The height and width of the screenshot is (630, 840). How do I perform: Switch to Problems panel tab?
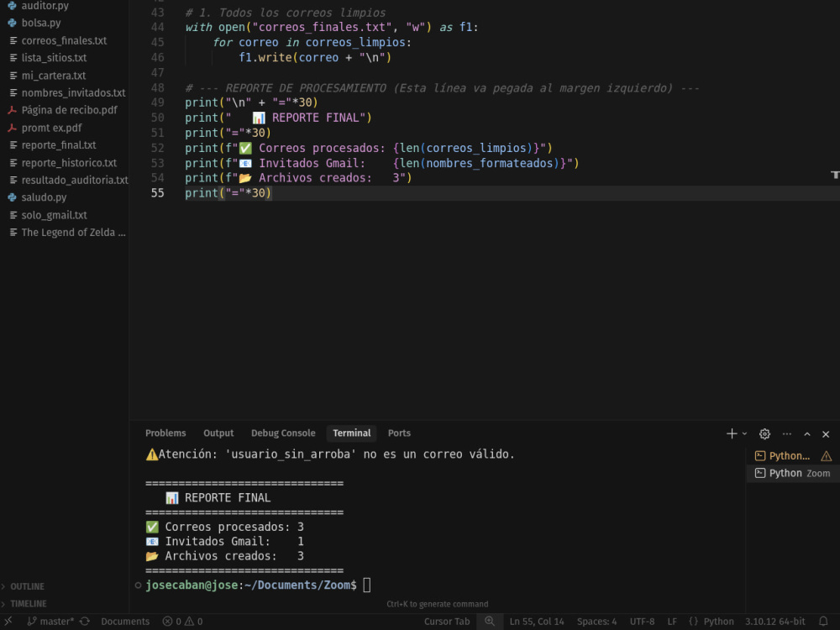165,433
